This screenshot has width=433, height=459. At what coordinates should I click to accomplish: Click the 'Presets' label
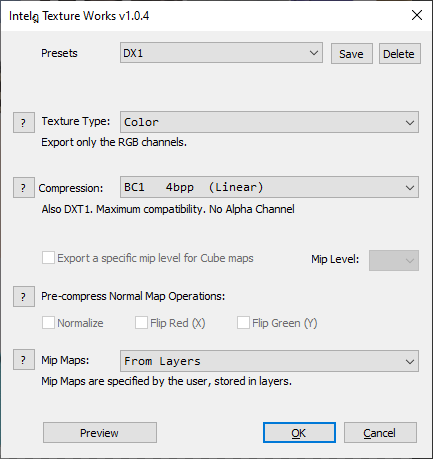59,53
